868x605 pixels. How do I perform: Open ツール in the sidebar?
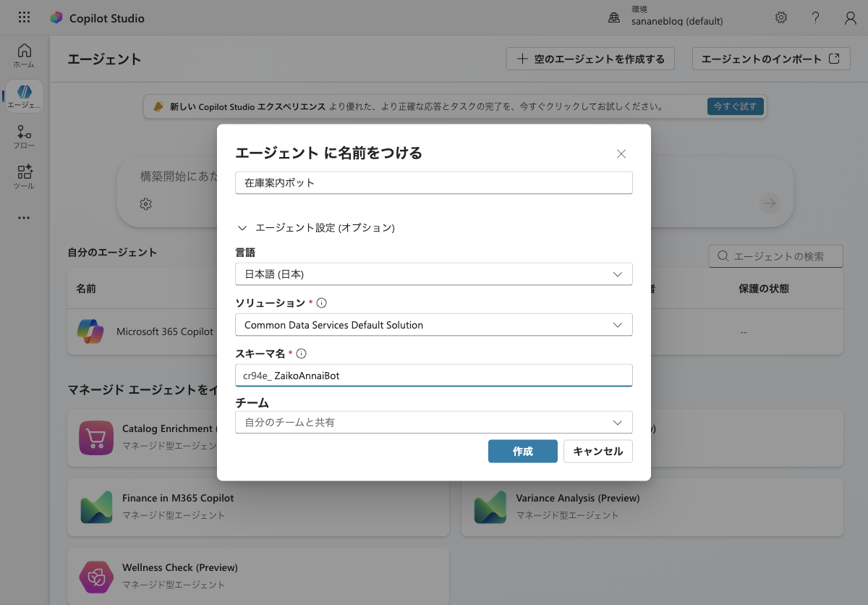pyautogui.click(x=24, y=177)
